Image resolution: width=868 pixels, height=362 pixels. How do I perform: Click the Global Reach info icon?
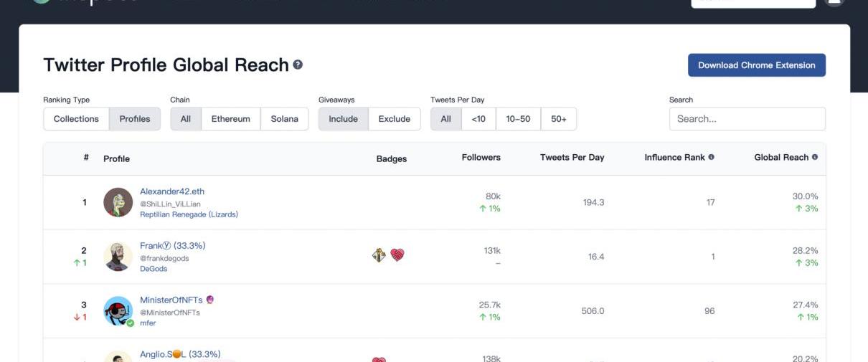click(815, 157)
